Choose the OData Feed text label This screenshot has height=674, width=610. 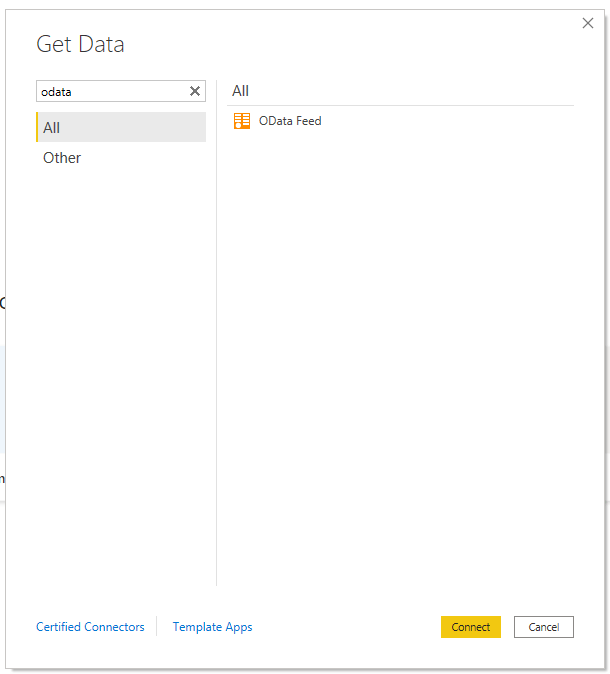[x=290, y=121]
